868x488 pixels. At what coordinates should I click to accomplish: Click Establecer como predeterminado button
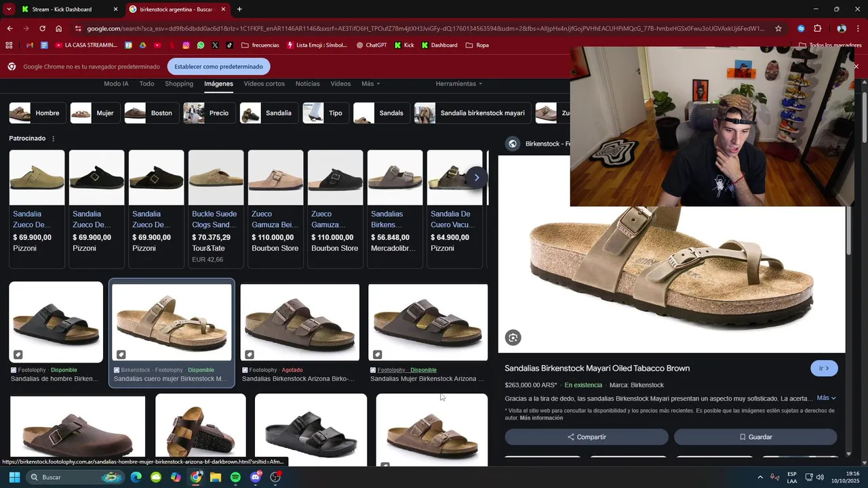coord(218,66)
